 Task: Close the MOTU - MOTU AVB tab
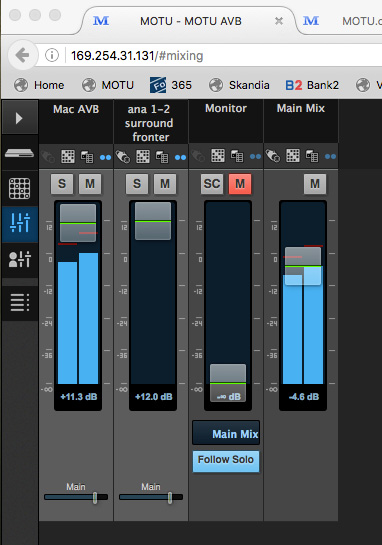(278, 21)
